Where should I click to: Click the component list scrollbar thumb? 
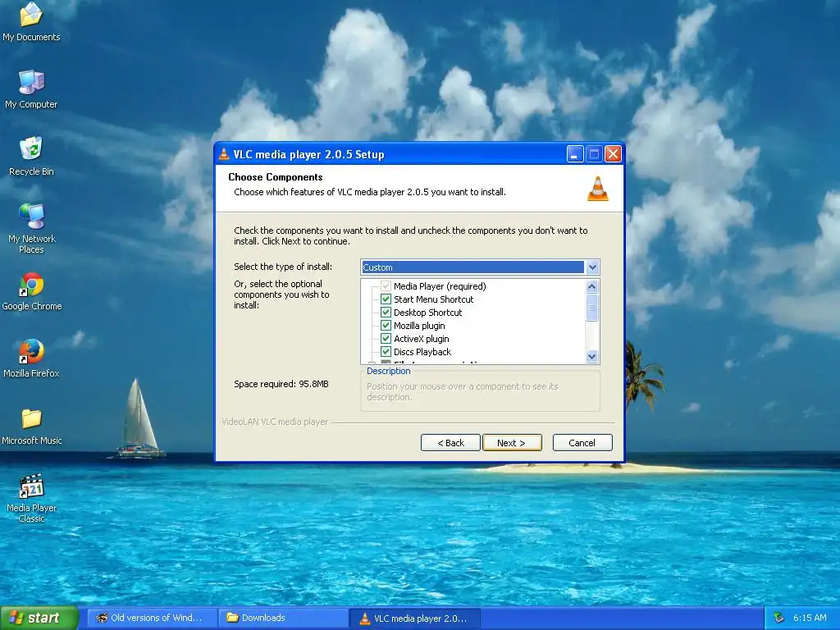click(592, 308)
